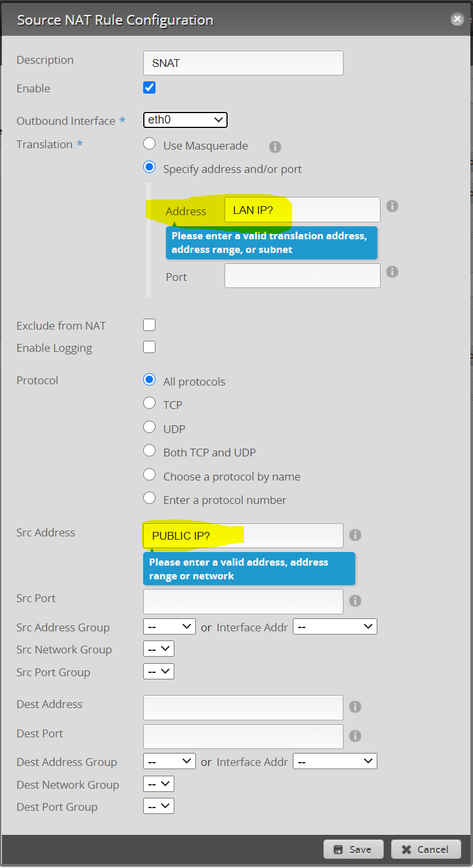473x868 pixels.
Task: Select the Use Masquerade radio option
Action: pos(150,144)
